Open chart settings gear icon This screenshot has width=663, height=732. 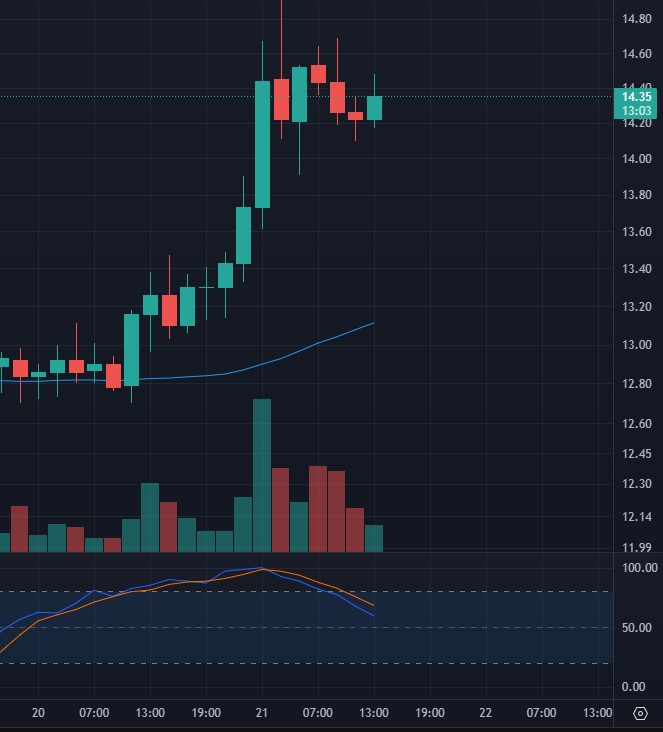640,714
